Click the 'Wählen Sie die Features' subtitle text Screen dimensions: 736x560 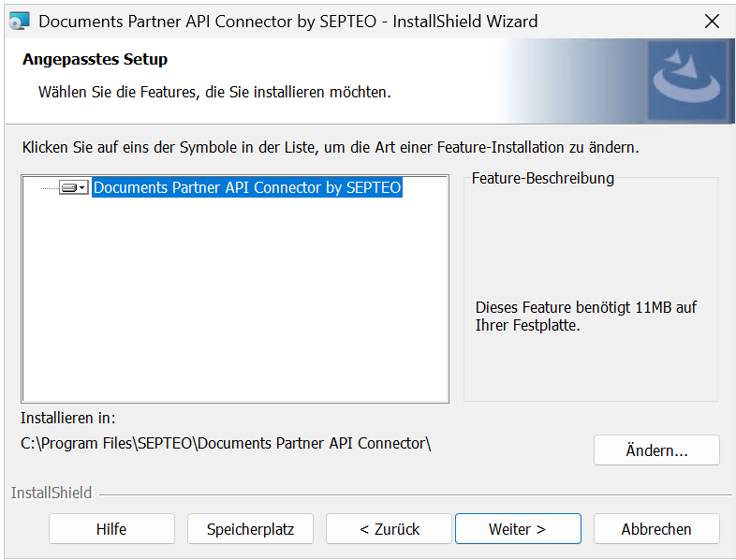[214, 92]
